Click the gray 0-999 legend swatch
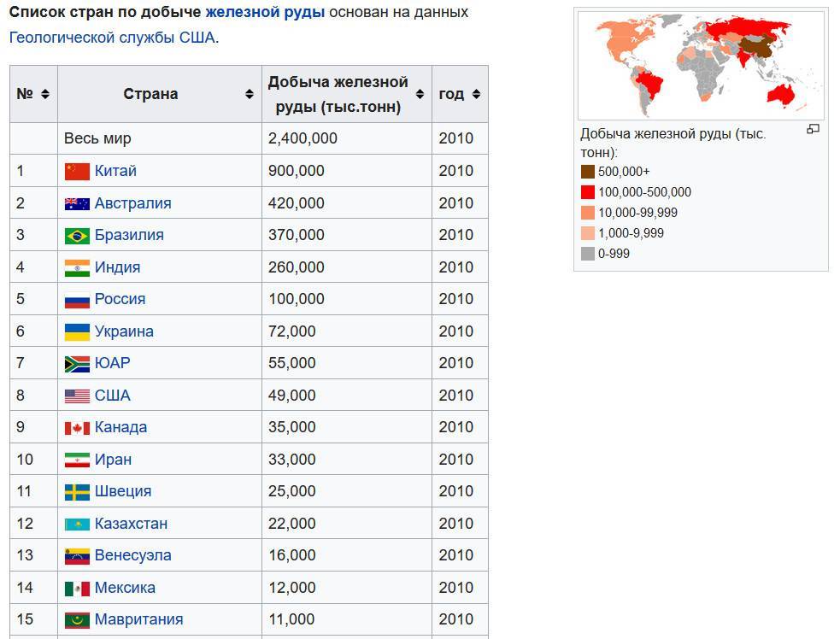The image size is (840, 639). pyautogui.click(x=587, y=254)
